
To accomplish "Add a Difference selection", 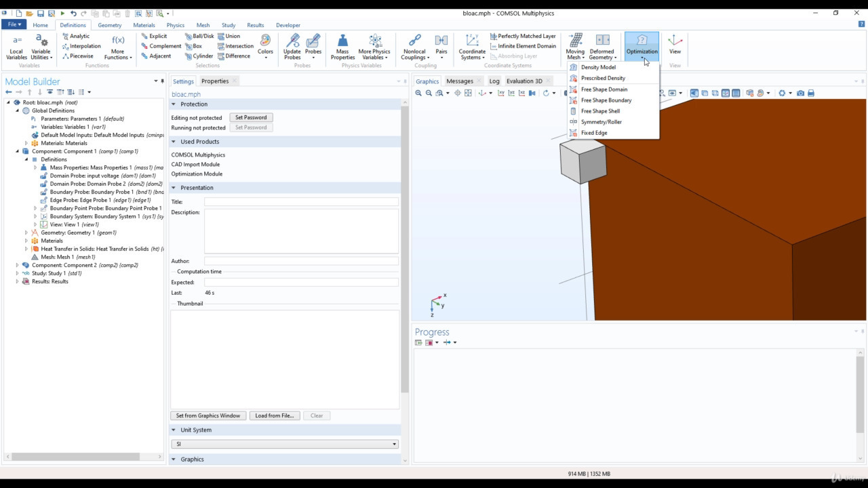I will pos(234,56).
